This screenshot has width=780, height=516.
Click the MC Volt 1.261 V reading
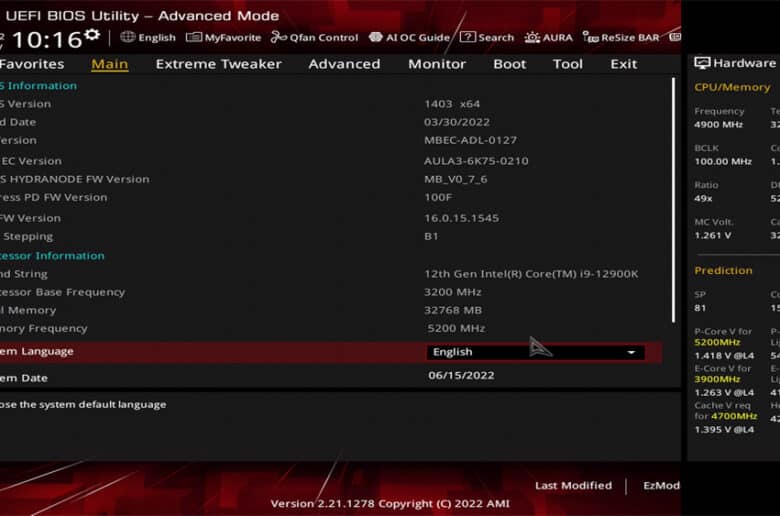[x=713, y=235]
